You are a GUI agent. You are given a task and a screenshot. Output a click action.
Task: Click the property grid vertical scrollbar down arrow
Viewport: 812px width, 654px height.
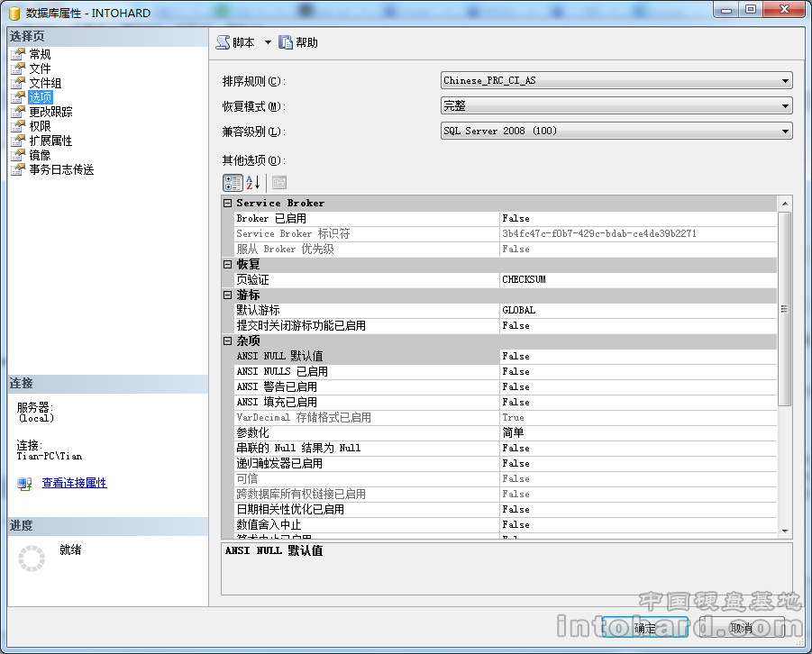[785, 531]
